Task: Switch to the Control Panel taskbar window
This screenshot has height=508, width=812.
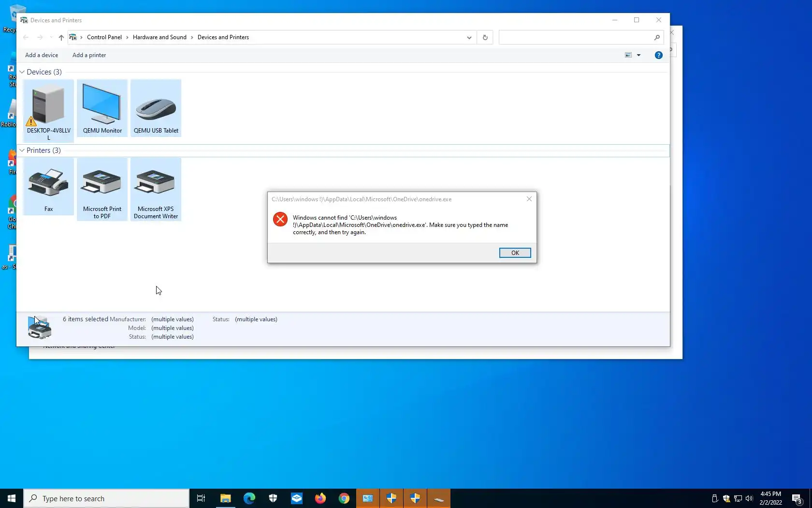Action: tap(368, 498)
